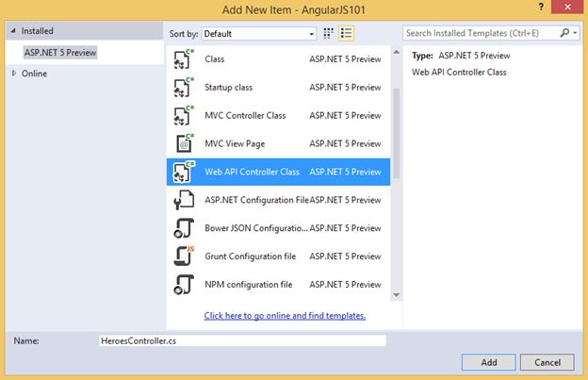Click the template list scroll up arrow

[397, 52]
